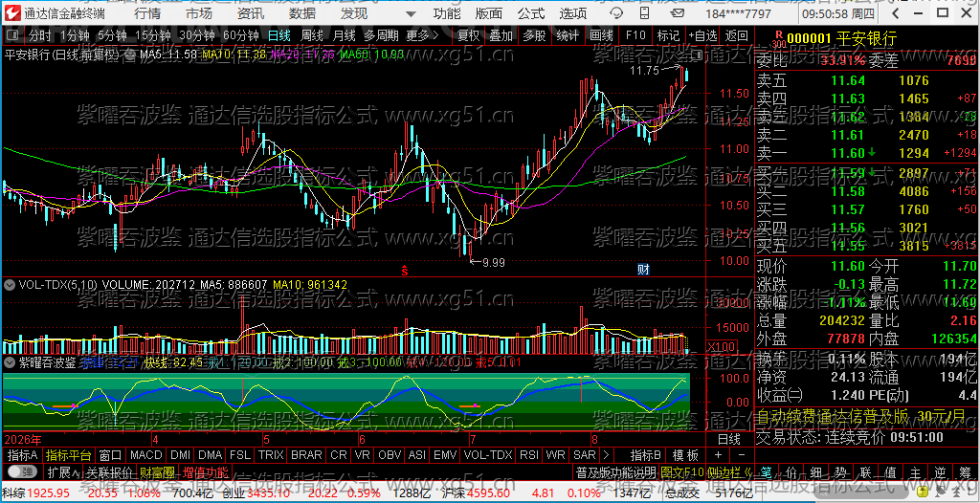Open 普及版功能说明 link
Screen dimensions: 980x503
point(615,470)
